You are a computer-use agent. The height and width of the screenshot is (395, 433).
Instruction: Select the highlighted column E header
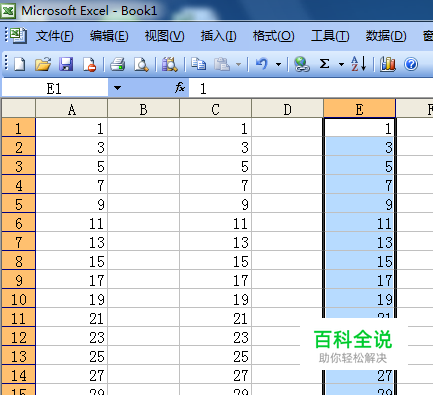click(x=359, y=109)
